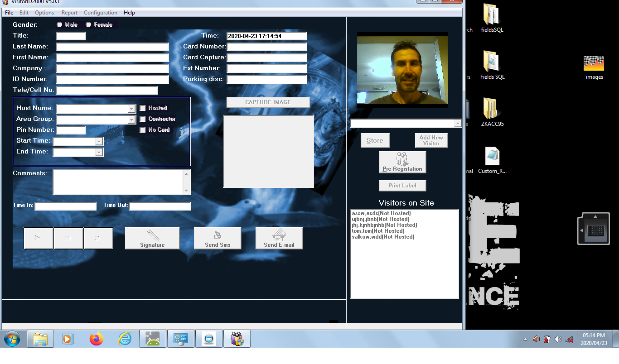Expand the Host Name dropdown

point(131,109)
